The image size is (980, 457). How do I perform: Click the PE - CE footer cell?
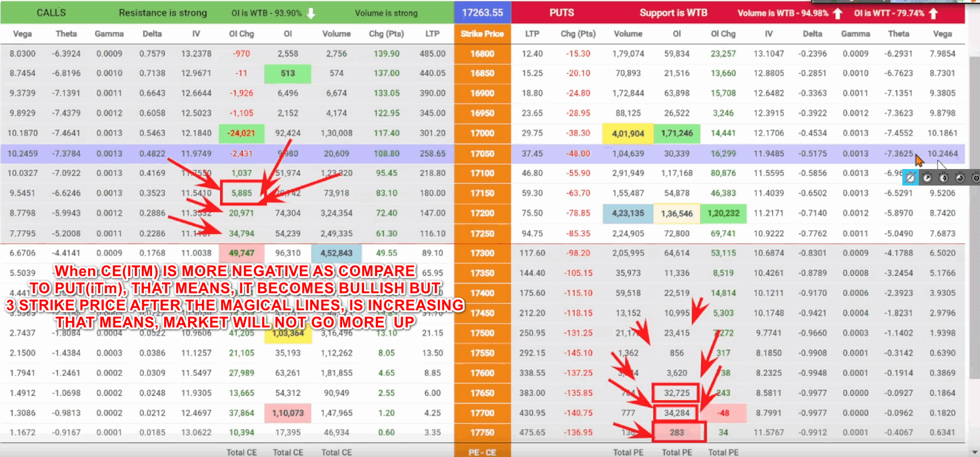[482, 452]
